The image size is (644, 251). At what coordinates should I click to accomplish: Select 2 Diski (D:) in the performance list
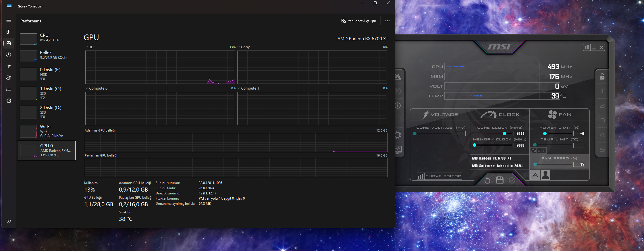pos(46,112)
